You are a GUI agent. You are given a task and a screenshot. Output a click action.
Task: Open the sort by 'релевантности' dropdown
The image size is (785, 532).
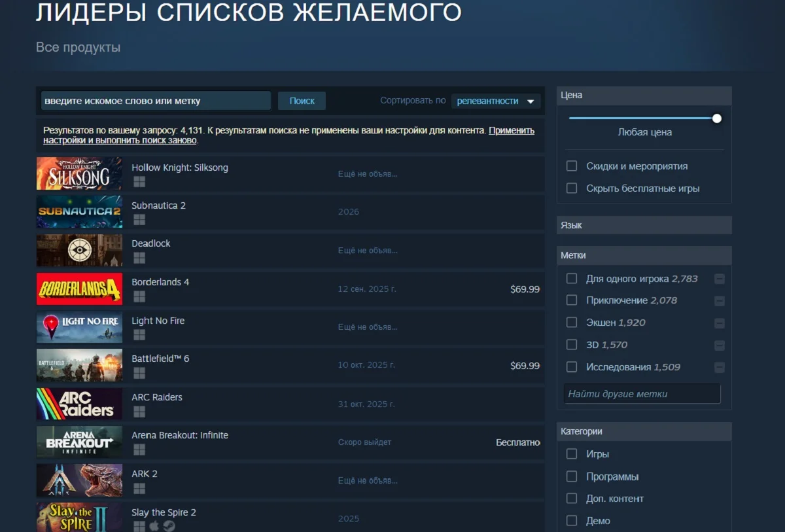pos(496,101)
